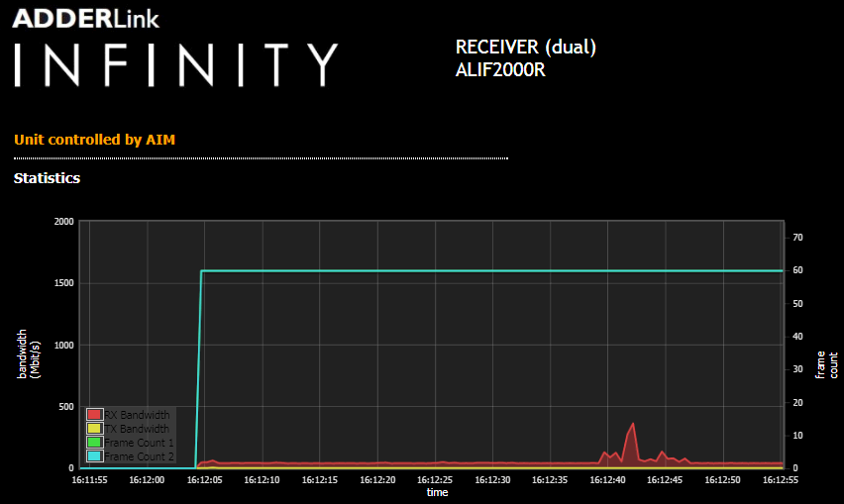Click the 2000 bandwidth axis value

click(64, 222)
